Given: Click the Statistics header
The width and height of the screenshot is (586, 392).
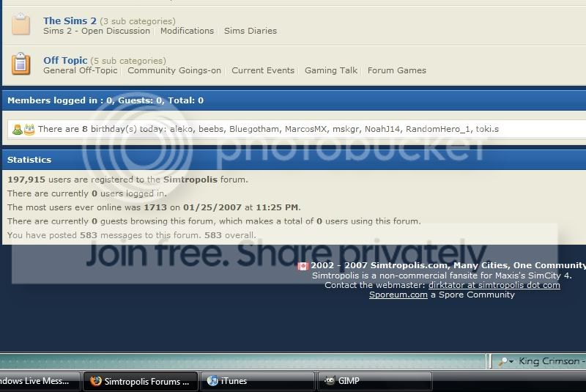Looking at the screenshot, I should tap(29, 160).
